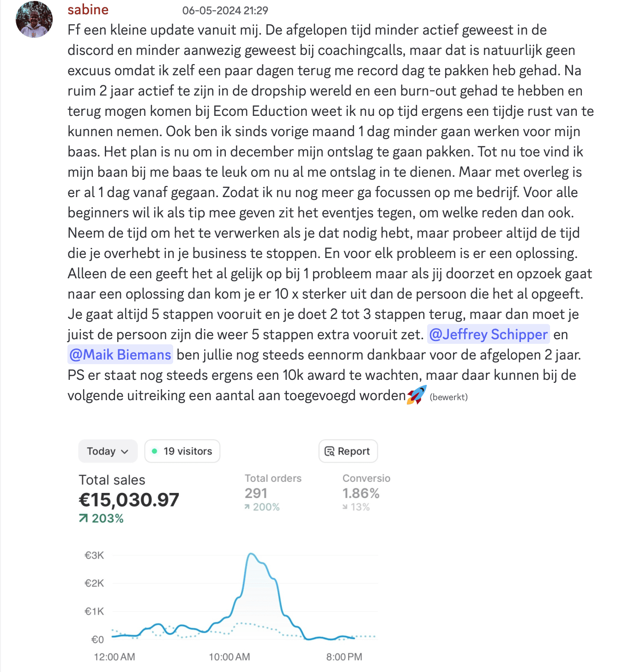This screenshot has height=672, width=641.
Task: Click the green live visitors dot
Action: click(155, 451)
